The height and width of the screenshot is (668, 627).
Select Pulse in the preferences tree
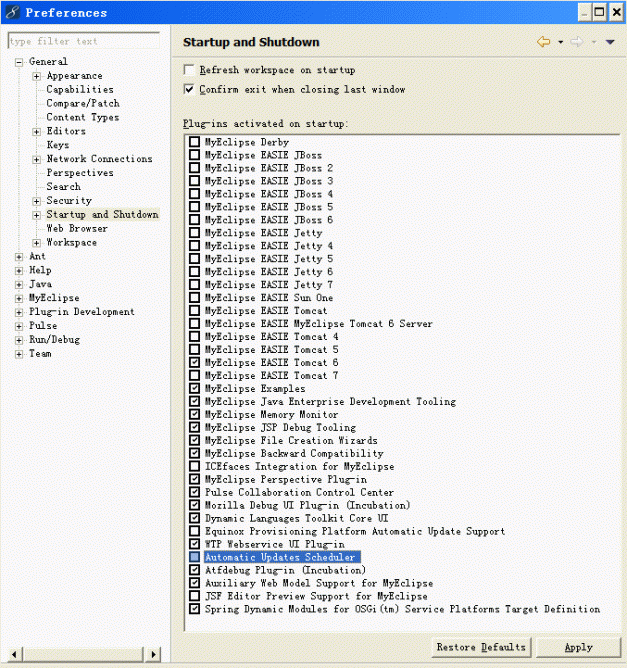43,325
